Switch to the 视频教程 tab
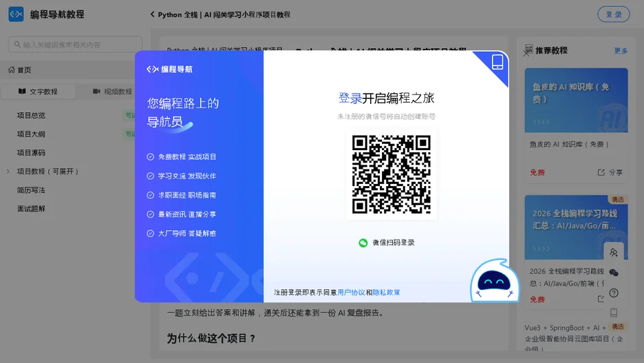The height and width of the screenshot is (363, 644). [112, 91]
